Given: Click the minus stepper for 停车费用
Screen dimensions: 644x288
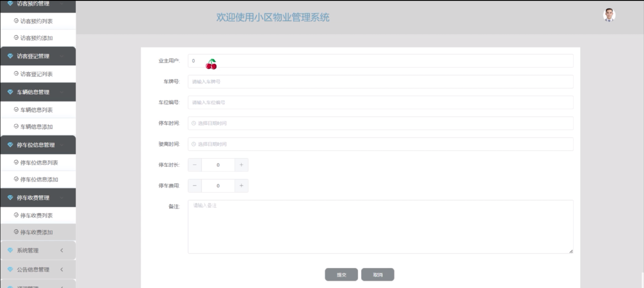Looking at the screenshot, I should tap(195, 186).
